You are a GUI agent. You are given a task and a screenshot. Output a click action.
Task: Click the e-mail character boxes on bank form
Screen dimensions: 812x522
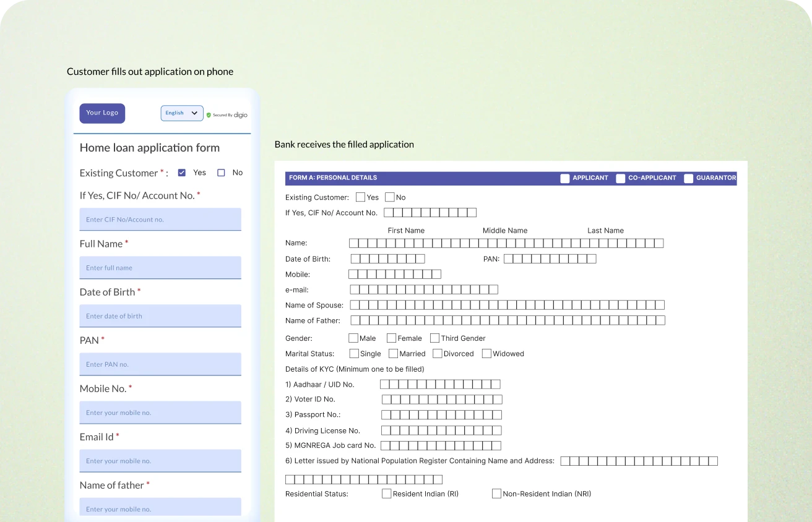pyautogui.click(x=424, y=289)
